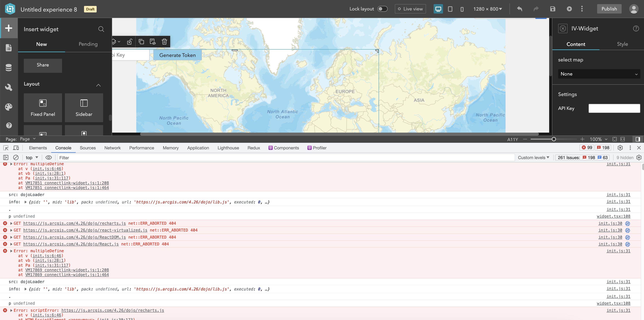Click the Generate Token button
644x320 pixels.
click(177, 55)
